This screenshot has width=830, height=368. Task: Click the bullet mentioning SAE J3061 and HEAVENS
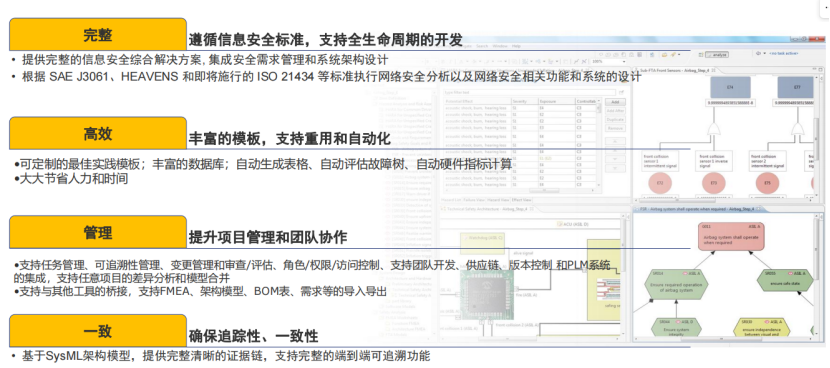pyautogui.click(x=327, y=77)
